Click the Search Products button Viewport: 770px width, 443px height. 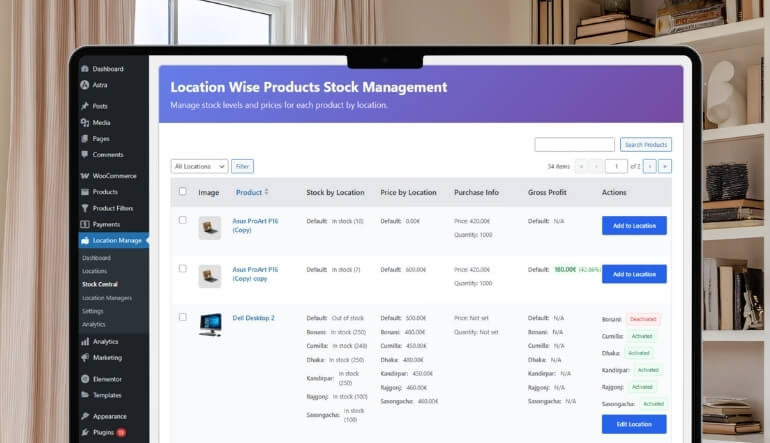tap(646, 144)
